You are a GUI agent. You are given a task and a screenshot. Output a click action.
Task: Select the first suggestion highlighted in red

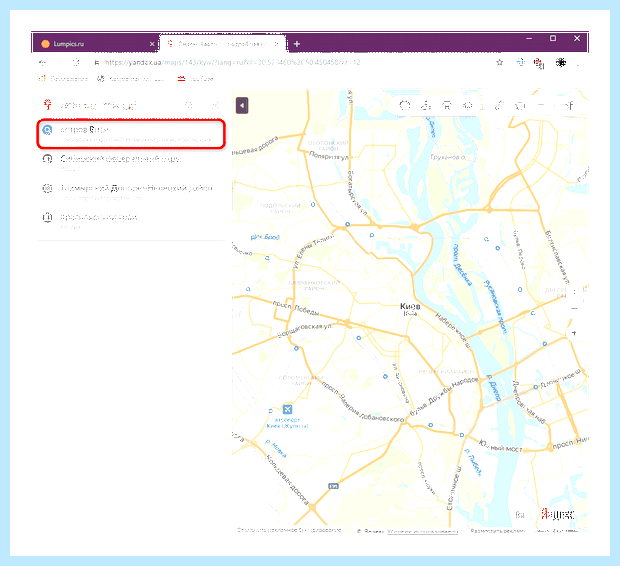click(131, 134)
